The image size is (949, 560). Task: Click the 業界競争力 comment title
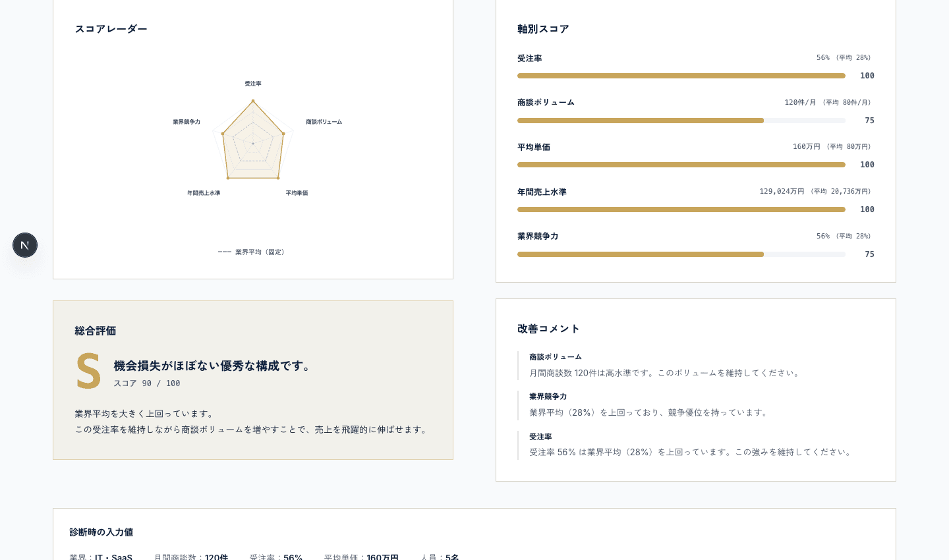point(548,397)
